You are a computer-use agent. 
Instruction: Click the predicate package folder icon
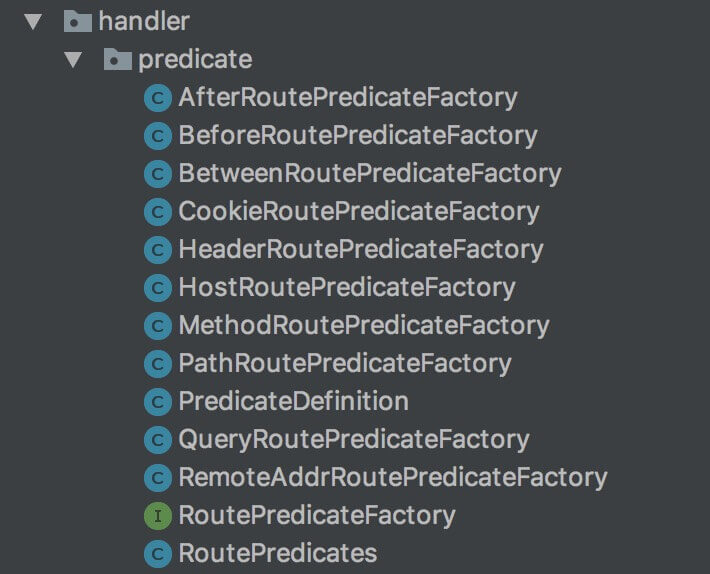click(118, 60)
